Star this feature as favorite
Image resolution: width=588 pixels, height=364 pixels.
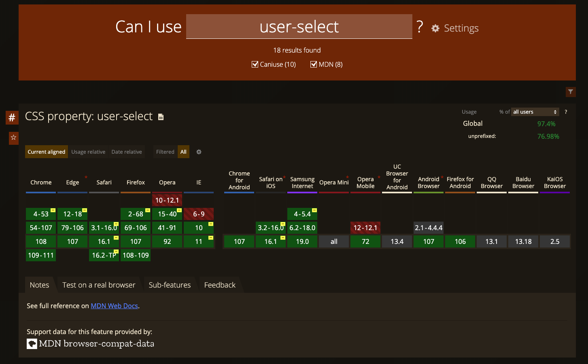[13, 138]
